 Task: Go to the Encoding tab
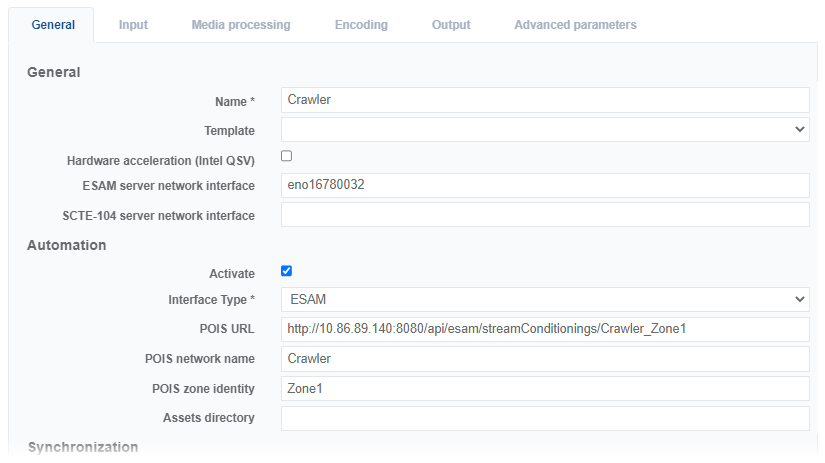click(x=361, y=25)
